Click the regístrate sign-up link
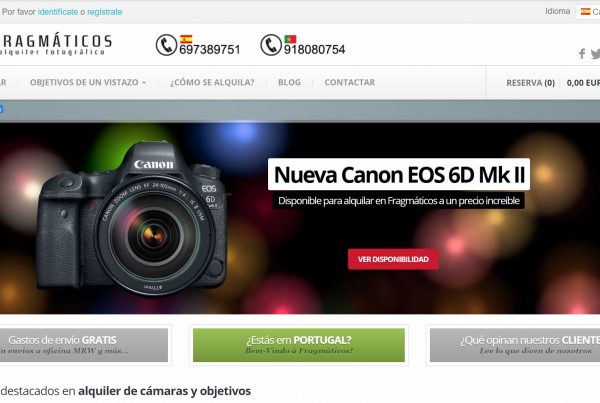600x403 pixels. 105,12
